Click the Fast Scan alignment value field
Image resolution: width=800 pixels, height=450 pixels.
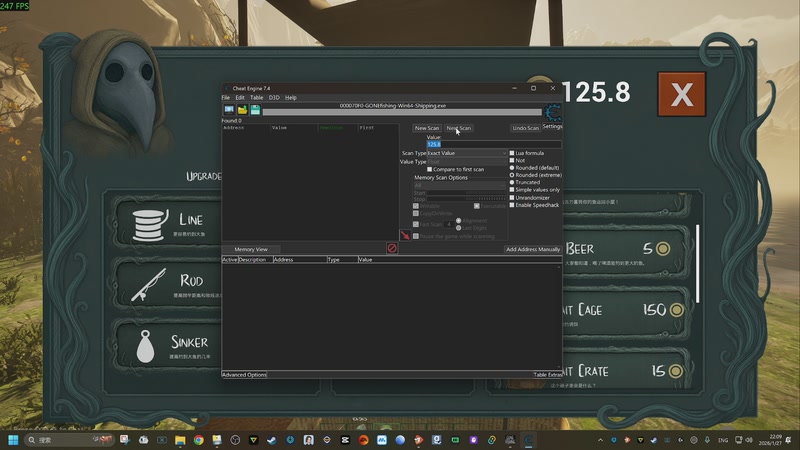[449, 224]
